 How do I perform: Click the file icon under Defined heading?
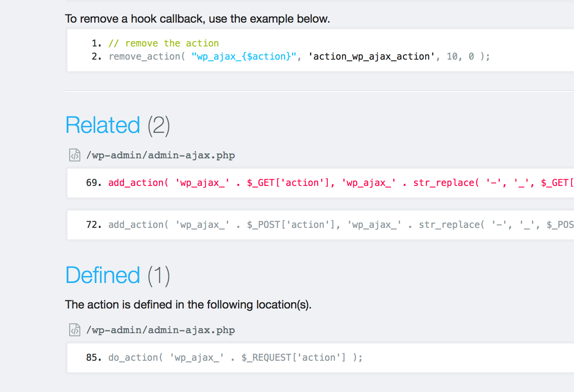point(75,330)
